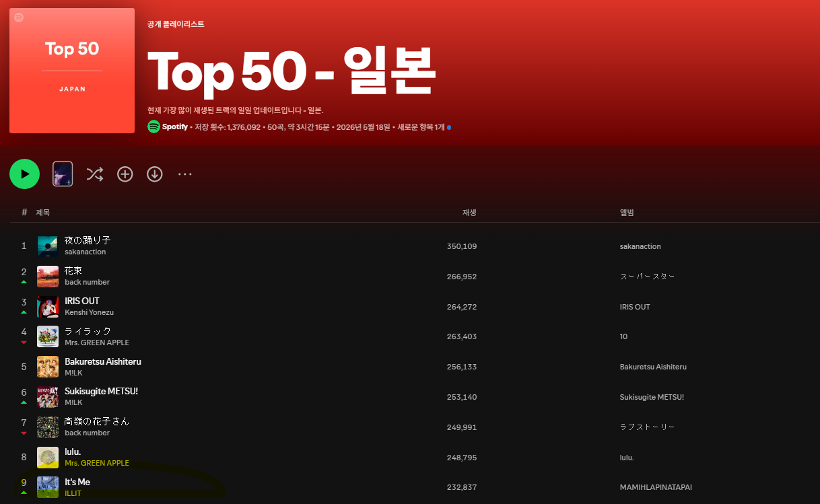Open artist sakanaction under 夜の踊り子
The width and height of the screenshot is (820, 504).
point(86,252)
